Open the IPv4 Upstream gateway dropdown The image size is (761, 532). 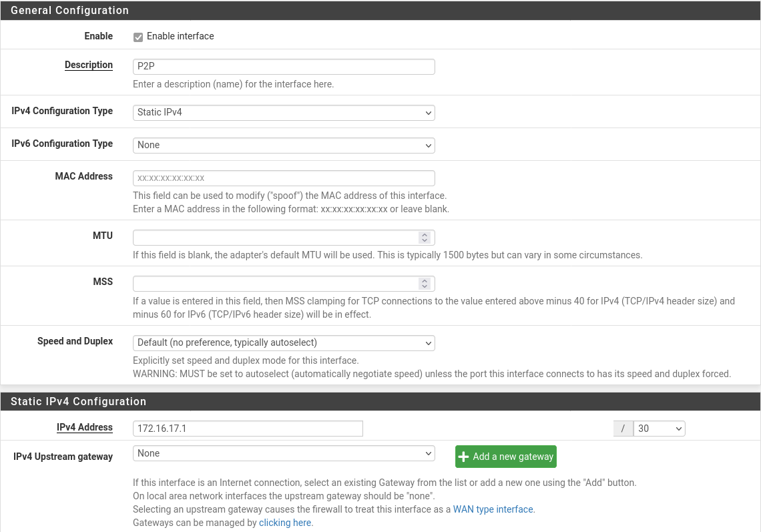284,453
